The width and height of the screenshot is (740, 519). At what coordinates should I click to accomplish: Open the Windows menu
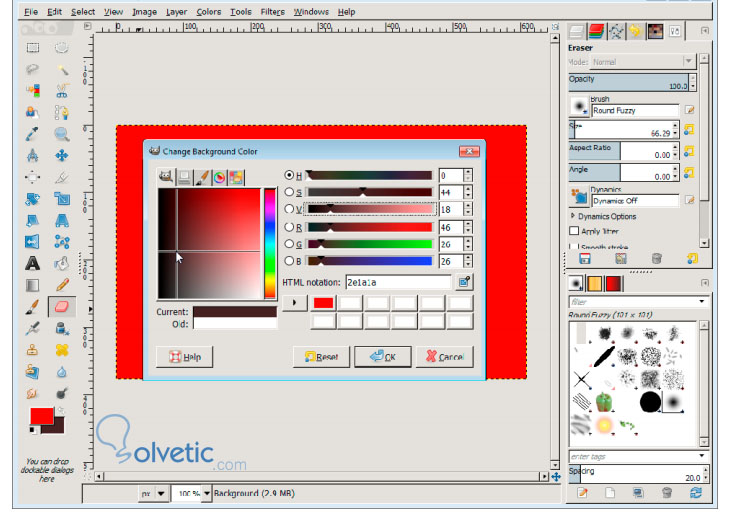[311, 12]
